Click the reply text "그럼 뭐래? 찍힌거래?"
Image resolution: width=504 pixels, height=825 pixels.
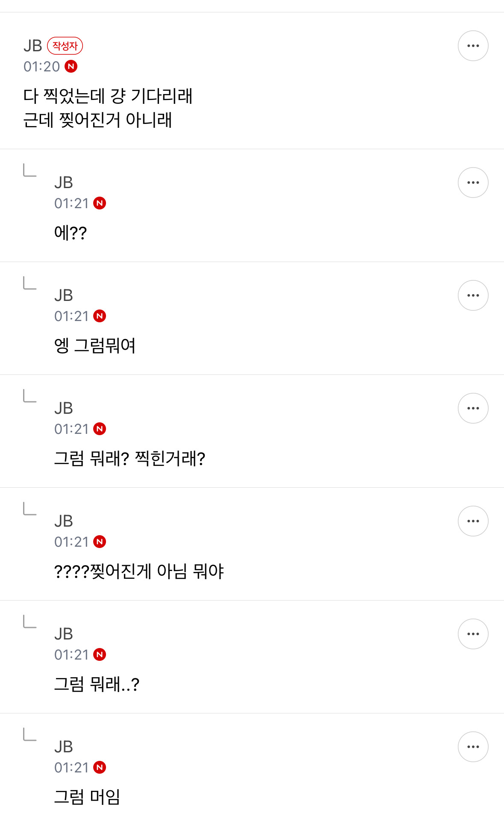coord(130,459)
